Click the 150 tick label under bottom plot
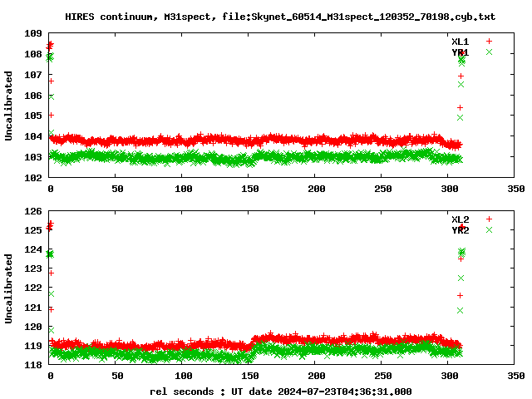532x399 pixels. click(x=249, y=376)
